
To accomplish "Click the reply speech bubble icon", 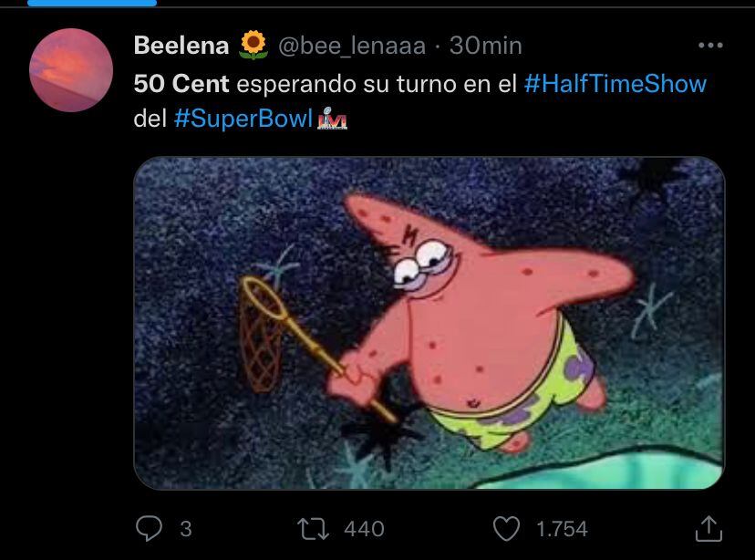I will (x=149, y=528).
